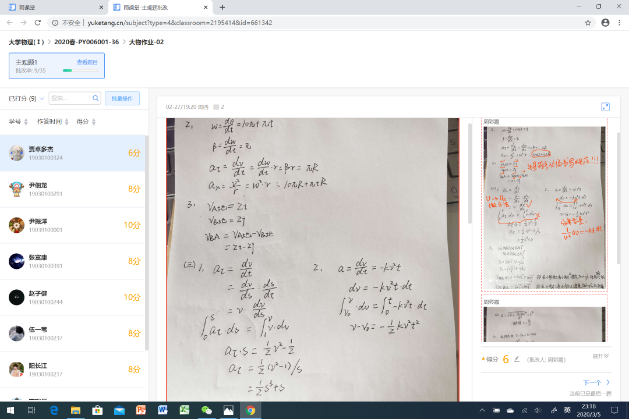Click the 主观题1 grading progress bar
This screenshot has height=419, width=629.
[68, 71]
